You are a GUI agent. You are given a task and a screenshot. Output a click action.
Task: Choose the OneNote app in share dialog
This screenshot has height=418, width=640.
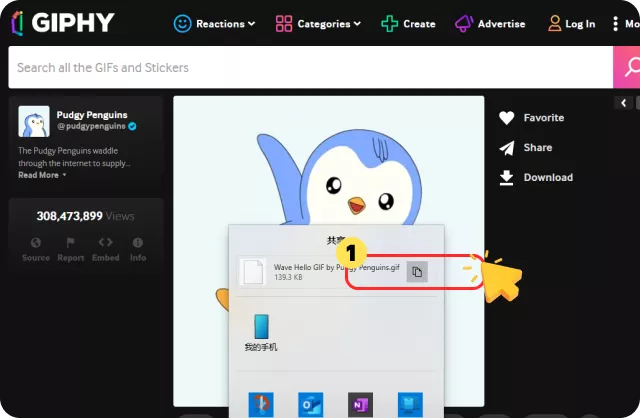point(360,405)
